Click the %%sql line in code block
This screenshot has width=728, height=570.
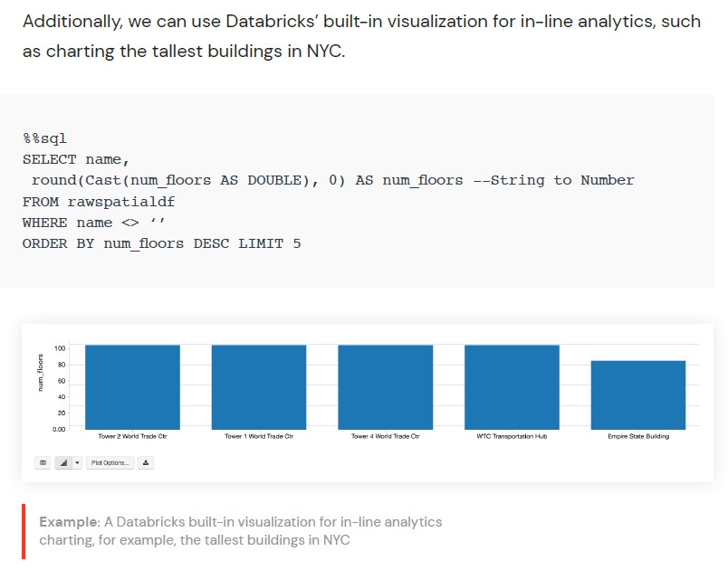click(x=44, y=138)
